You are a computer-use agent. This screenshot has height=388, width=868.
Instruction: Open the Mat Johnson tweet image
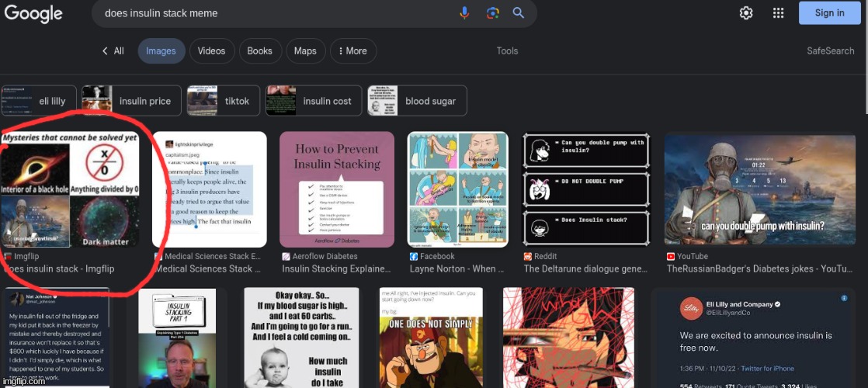click(x=55, y=338)
